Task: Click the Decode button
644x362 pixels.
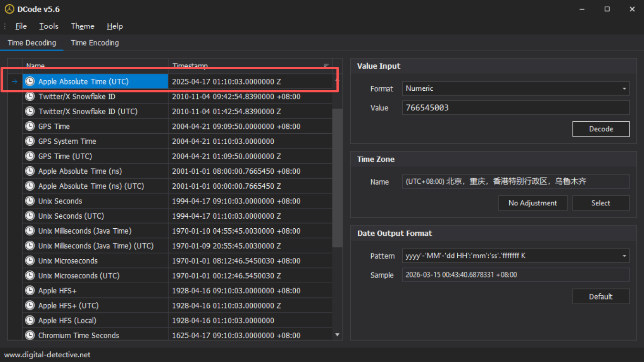Action: point(601,129)
